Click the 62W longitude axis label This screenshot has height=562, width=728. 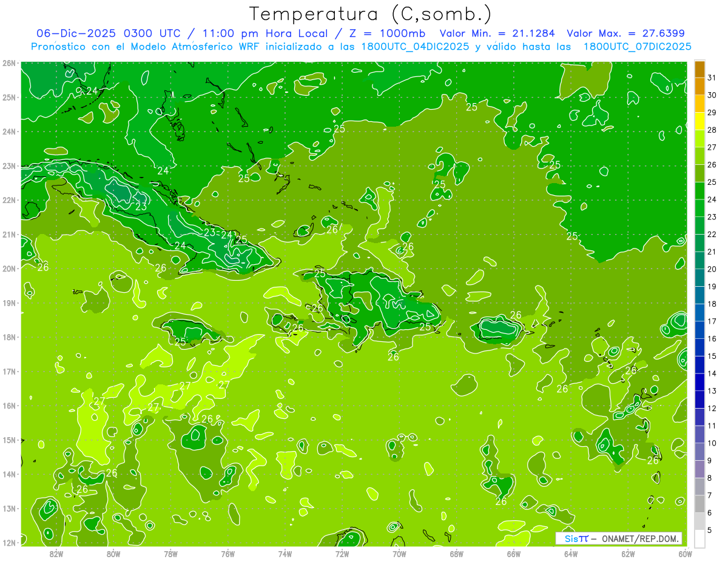(628, 554)
